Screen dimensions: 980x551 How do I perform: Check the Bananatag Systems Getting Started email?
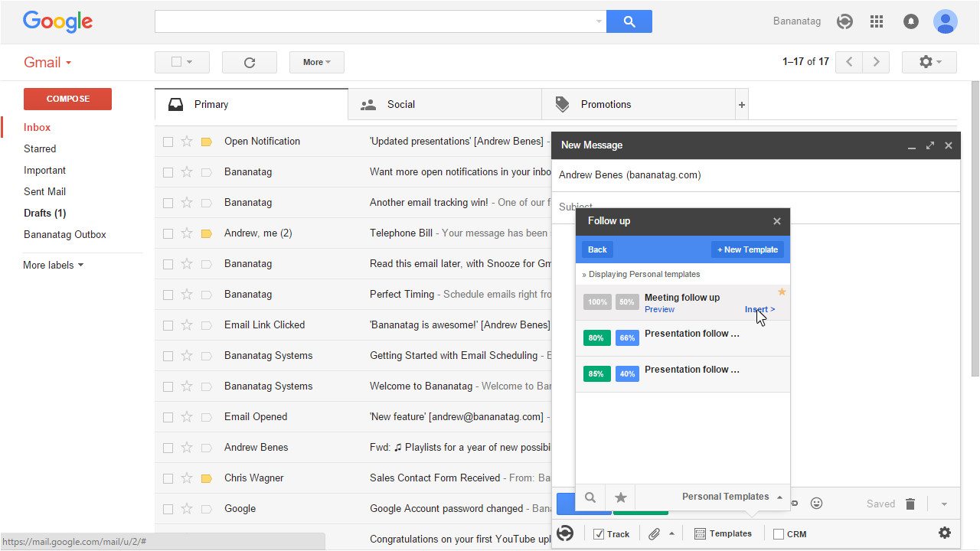pyautogui.click(x=168, y=356)
